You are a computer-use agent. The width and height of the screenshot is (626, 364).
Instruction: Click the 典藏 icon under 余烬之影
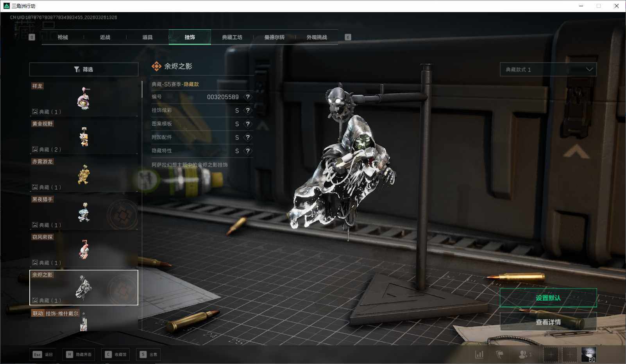pos(35,301)
